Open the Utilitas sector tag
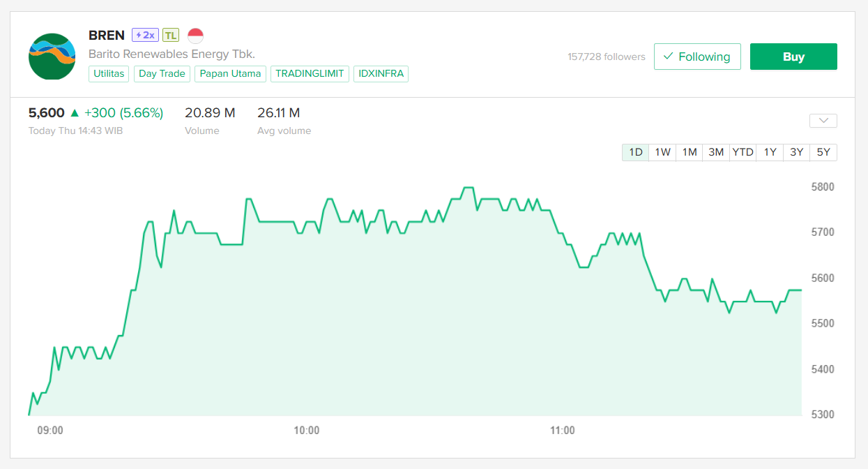The image size is (868, 469). pyautogui.click(x=109, y=73)
